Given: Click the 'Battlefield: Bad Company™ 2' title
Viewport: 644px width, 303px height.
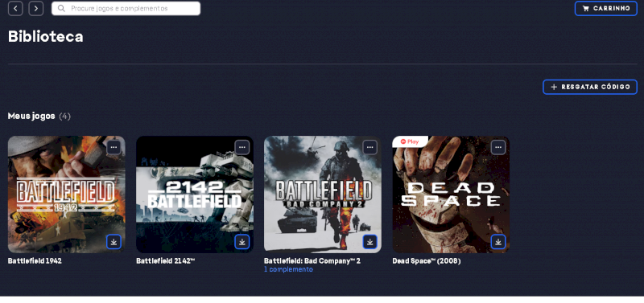Looking at the screenshot, I should coord(312,260).
